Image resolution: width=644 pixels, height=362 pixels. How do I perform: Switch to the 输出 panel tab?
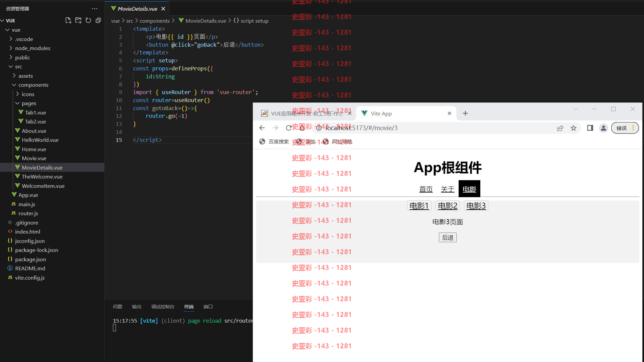[x=137, y=307]
